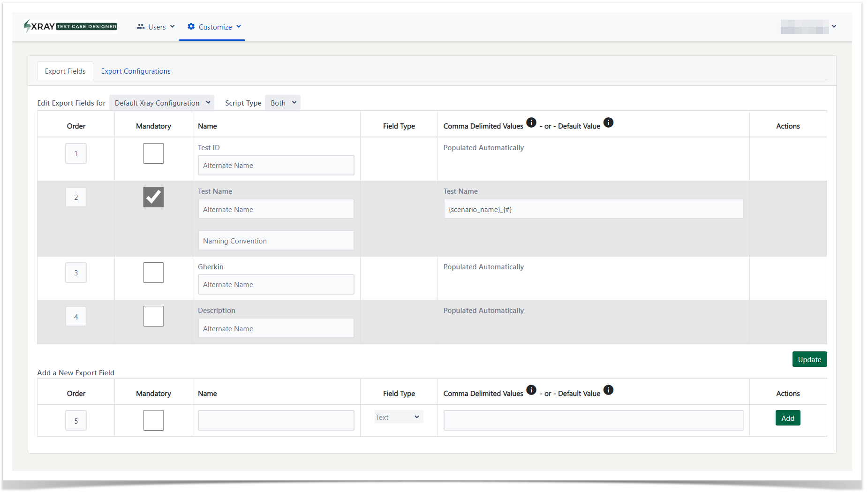Screen dimensions: 868x494
Task: Click the Add button
Action: click(788, 418)
